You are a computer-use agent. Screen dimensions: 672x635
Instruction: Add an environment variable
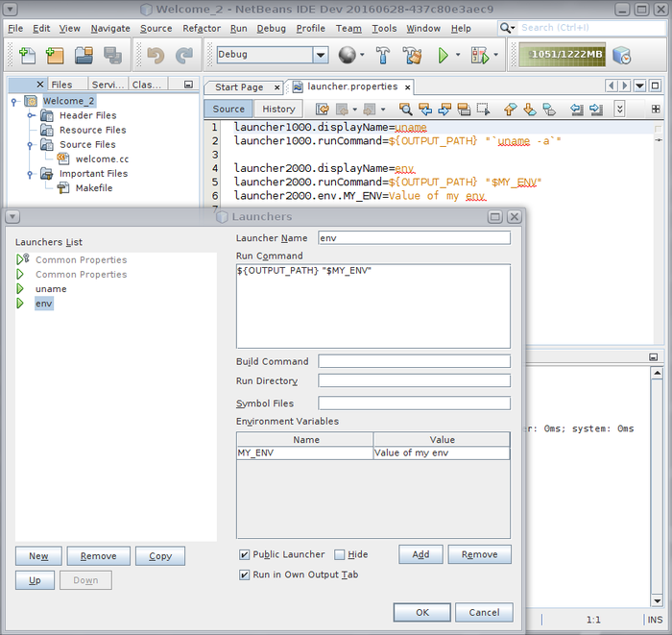point(420,555)
